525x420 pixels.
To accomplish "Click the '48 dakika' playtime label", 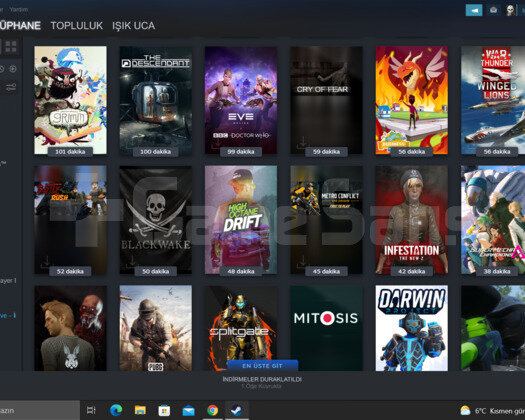I will tap(241, 271).
